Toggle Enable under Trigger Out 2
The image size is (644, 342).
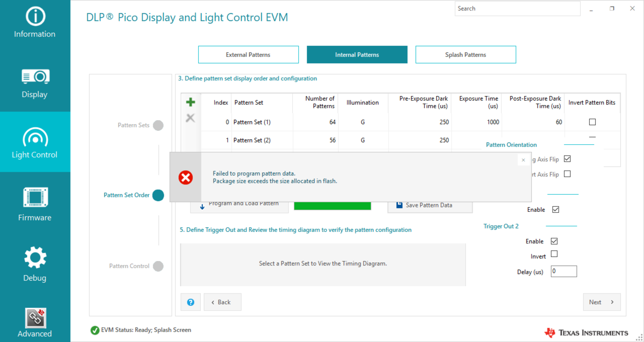[554, 241]
